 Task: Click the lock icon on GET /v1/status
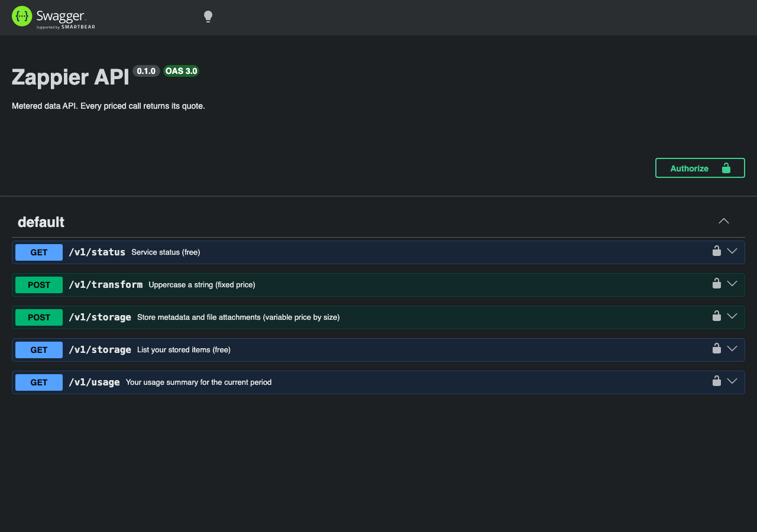[x=716, y=251]
